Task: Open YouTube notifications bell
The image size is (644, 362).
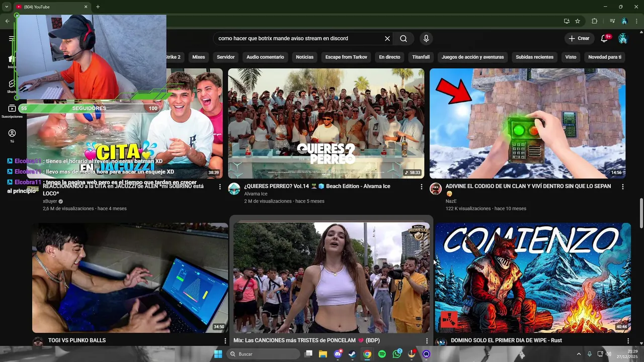Action: tap(605, 38)
